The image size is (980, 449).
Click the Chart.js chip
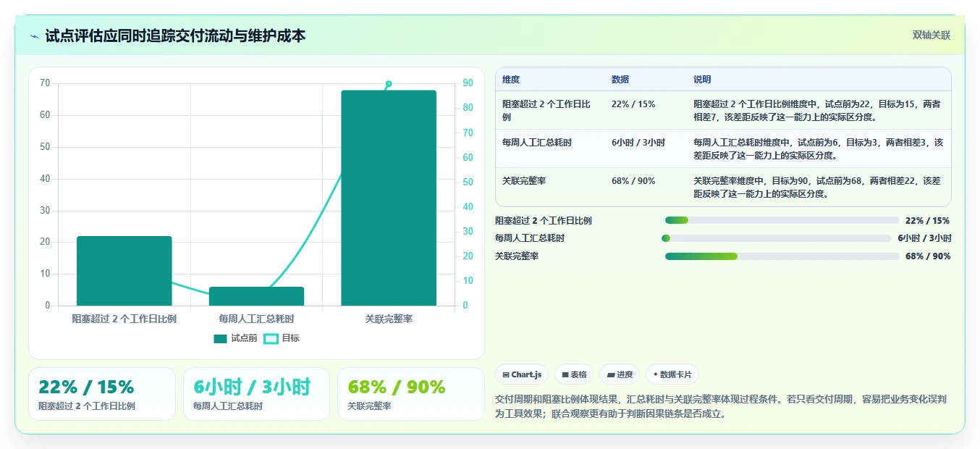click(x=522, y=374)
